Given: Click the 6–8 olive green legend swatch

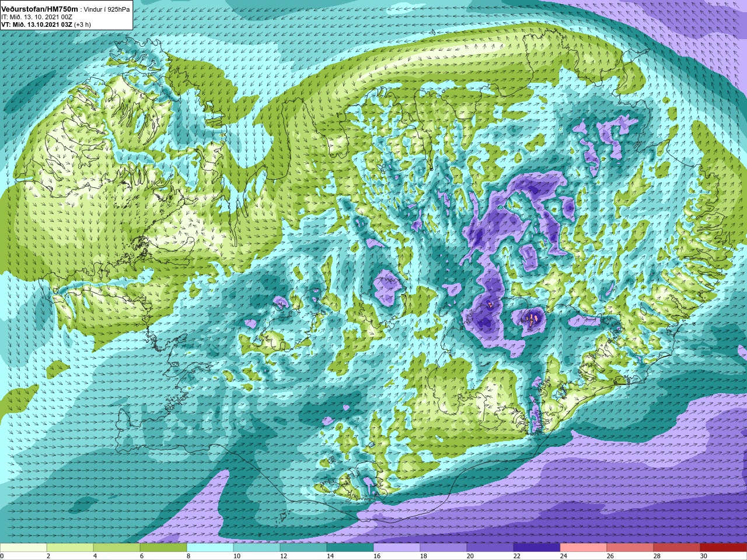Looking at the screenshot, I should (163, 548).
